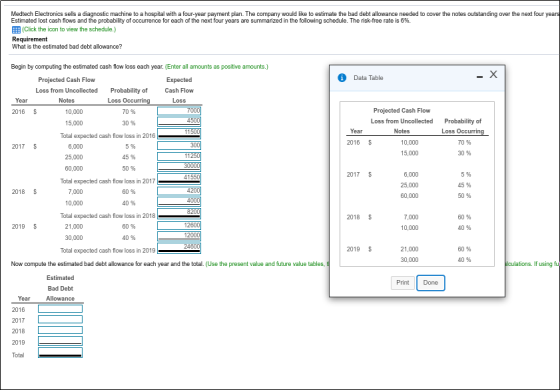This screenshot has width=560, height=390.
Task: Minimize the Data Table dialog
Action: 480,77
